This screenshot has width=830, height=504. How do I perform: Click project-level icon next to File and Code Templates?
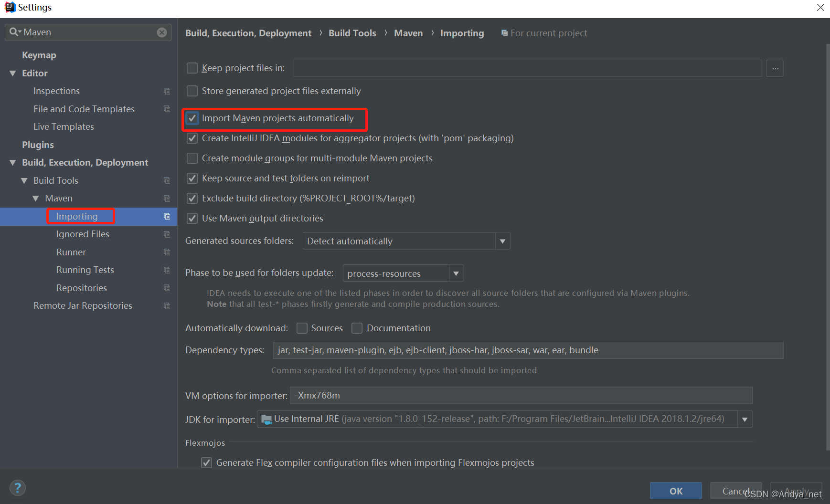(167, 109)
